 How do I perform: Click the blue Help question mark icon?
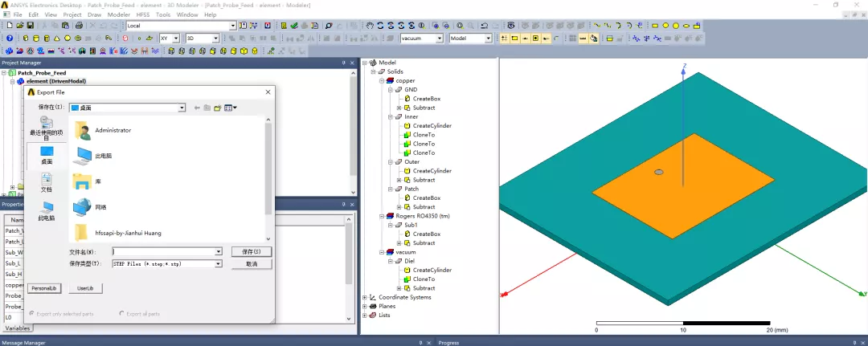pyautogui.click(x=10, y=39)
